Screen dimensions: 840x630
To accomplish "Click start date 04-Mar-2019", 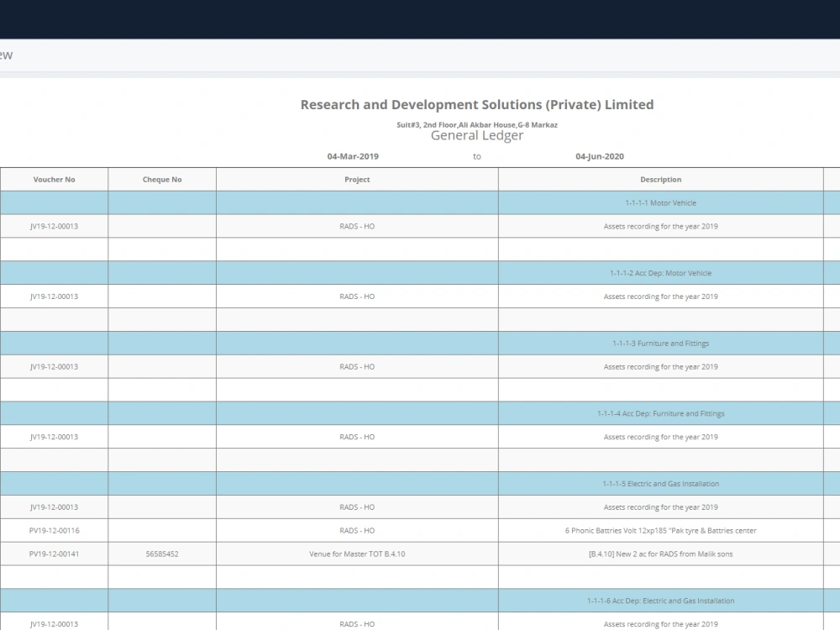I will pyautogui.click(x=353, y=156).
